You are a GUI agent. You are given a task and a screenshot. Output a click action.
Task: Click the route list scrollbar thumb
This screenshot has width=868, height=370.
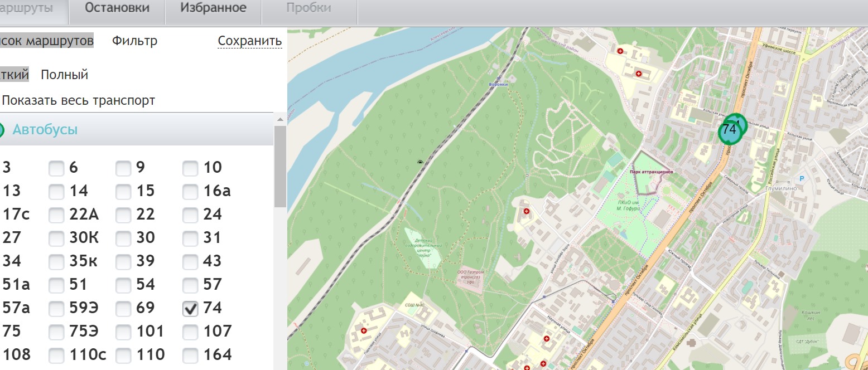(280, 167)
